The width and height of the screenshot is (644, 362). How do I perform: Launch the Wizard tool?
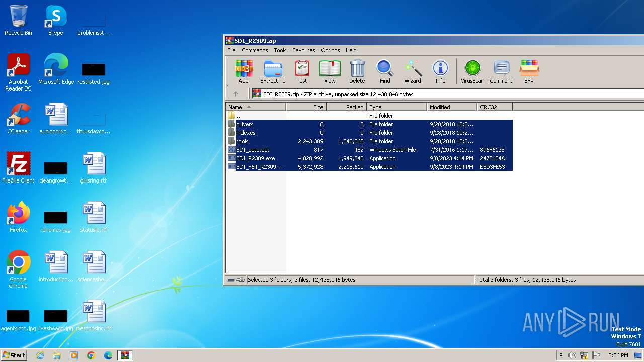(413, 72)
